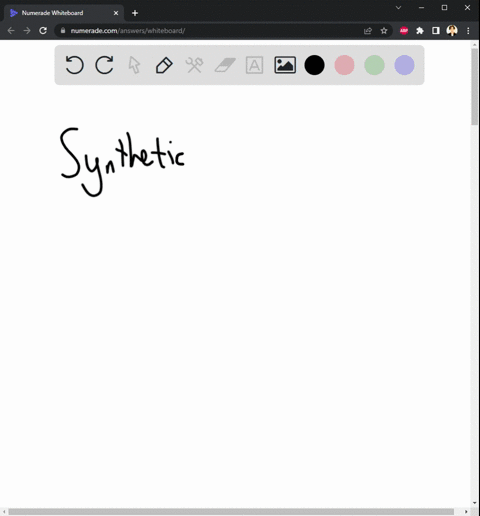Screen dimensions: 480x516
Task: Choose the purple ink color
Action: (404, 65)
